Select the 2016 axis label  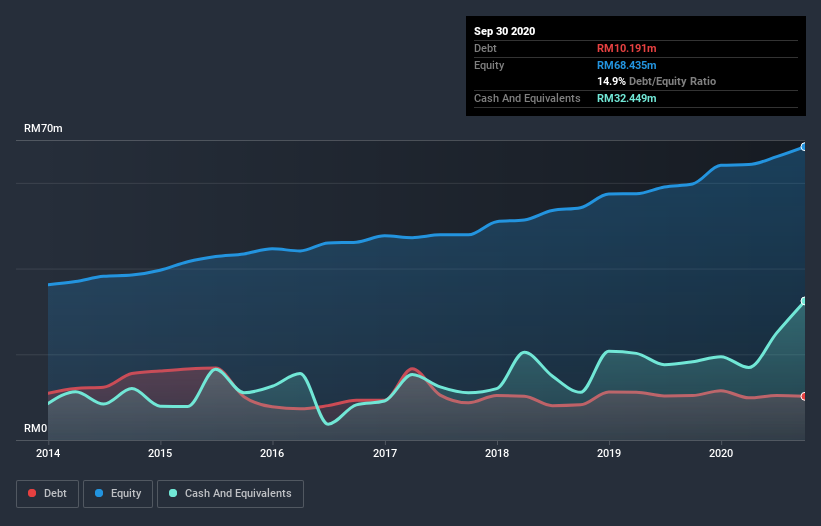pyautogui.click(x=272, y=453)
